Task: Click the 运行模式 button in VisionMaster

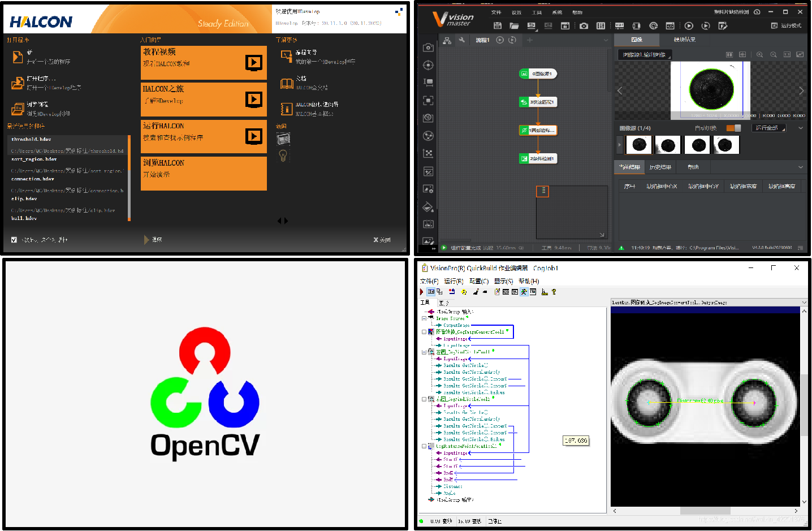Action: [787, 25]
